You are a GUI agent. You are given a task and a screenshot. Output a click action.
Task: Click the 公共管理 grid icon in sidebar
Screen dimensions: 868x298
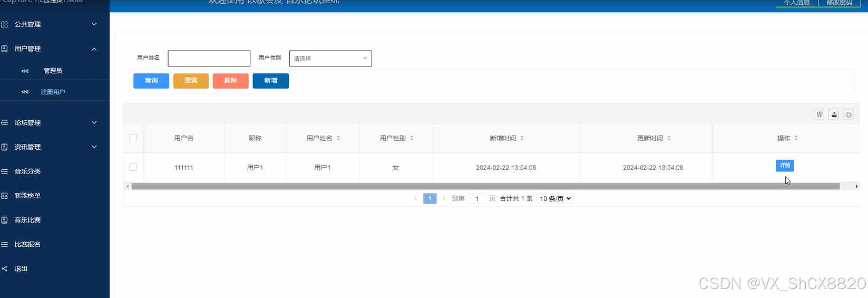pyautogui.click(x=4, y=24)
